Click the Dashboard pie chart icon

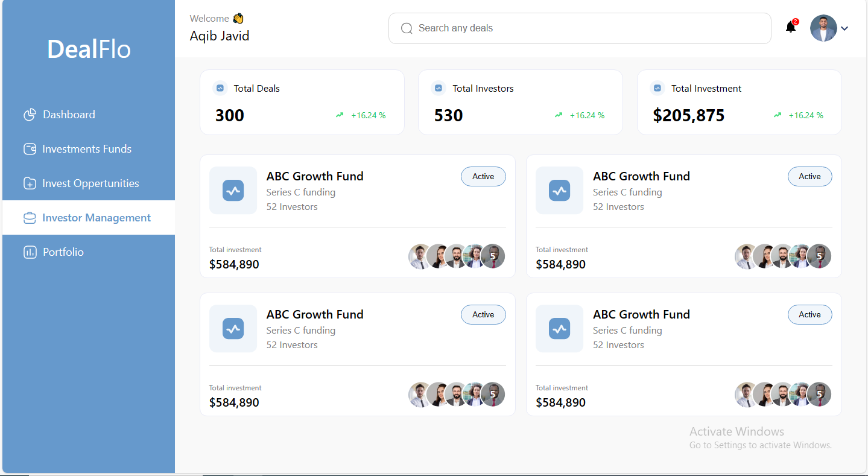(30, 115)
